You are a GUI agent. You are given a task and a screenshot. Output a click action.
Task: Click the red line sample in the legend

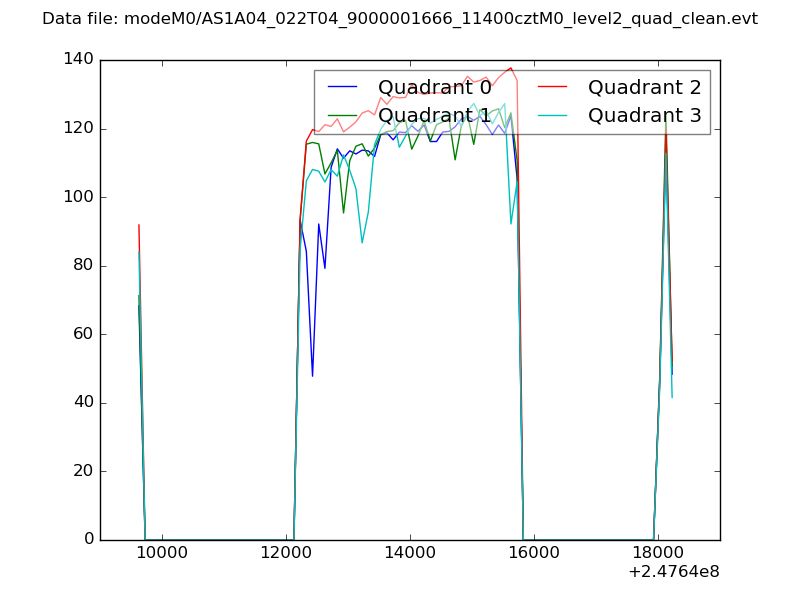552,88
